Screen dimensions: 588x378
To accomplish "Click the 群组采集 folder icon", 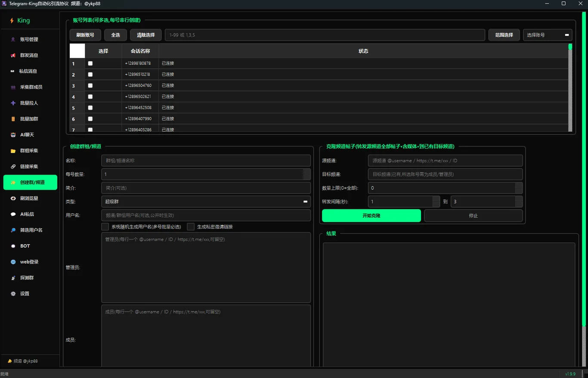I will (x=13, y=151).
